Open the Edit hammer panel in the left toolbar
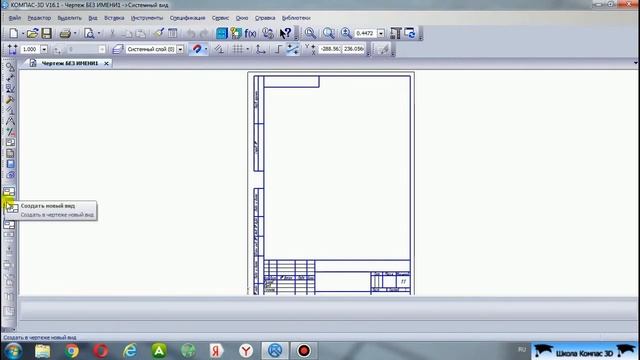This screenshot has width=640, height=360. pos(10,100)
